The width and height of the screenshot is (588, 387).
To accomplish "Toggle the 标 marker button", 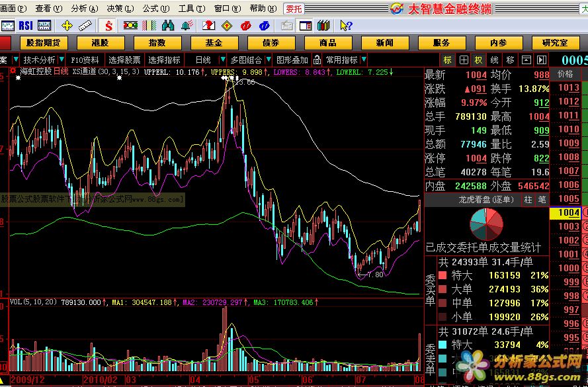I will pos(447,60).
